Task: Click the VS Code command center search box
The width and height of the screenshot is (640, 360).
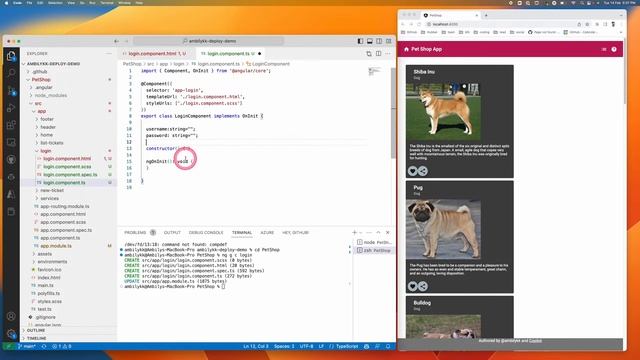Action: 209,41
